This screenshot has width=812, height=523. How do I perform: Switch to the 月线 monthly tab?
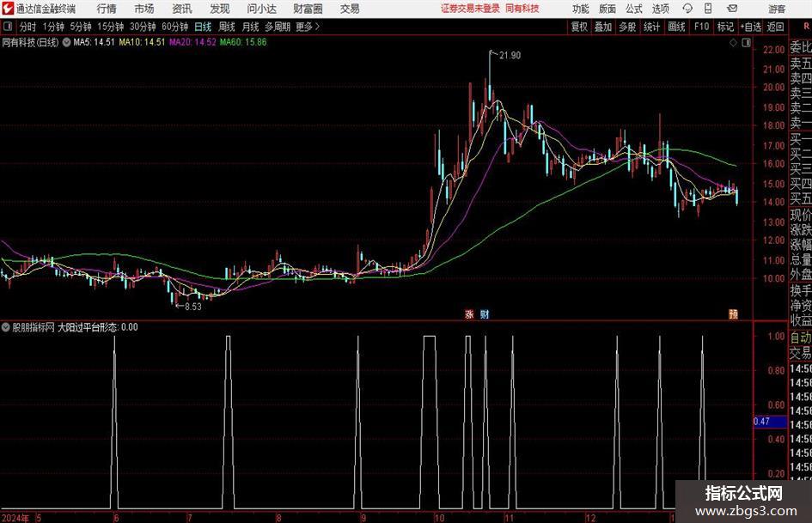[250, 27]
